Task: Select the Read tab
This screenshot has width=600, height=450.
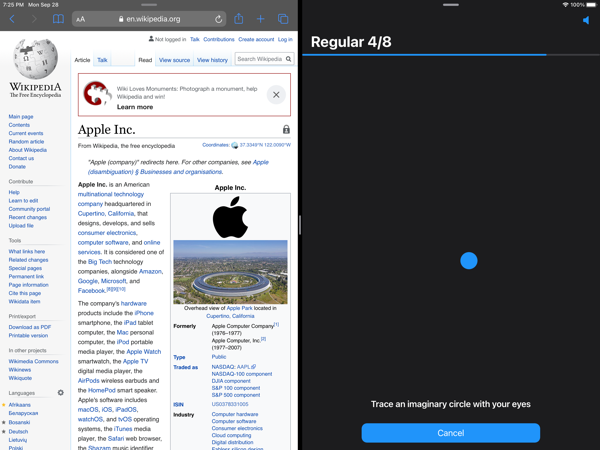Action: [x=145, y=60]
